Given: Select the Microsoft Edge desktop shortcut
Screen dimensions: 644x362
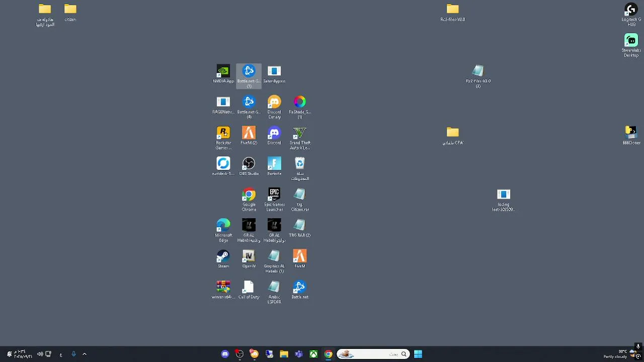Looking at the screenshot, I should (x=223, y=230).
